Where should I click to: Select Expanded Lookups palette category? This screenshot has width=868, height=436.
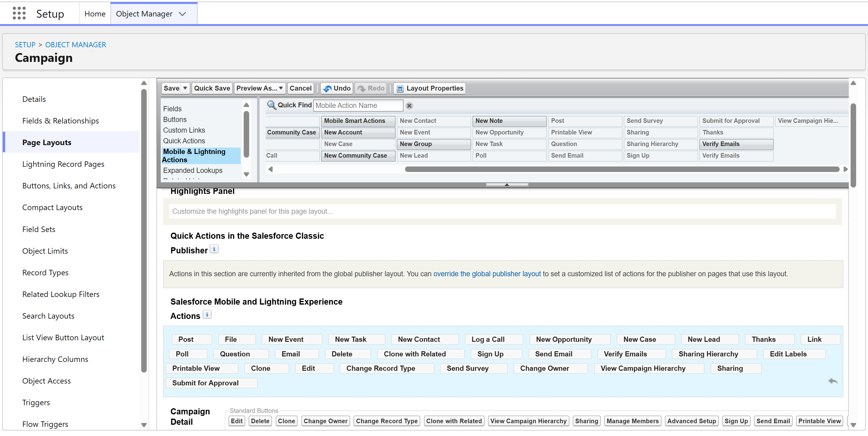[193, 170]
